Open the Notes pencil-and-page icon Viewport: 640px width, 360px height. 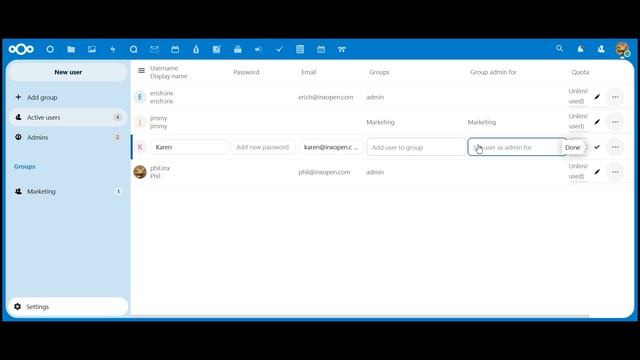[217, 49]
